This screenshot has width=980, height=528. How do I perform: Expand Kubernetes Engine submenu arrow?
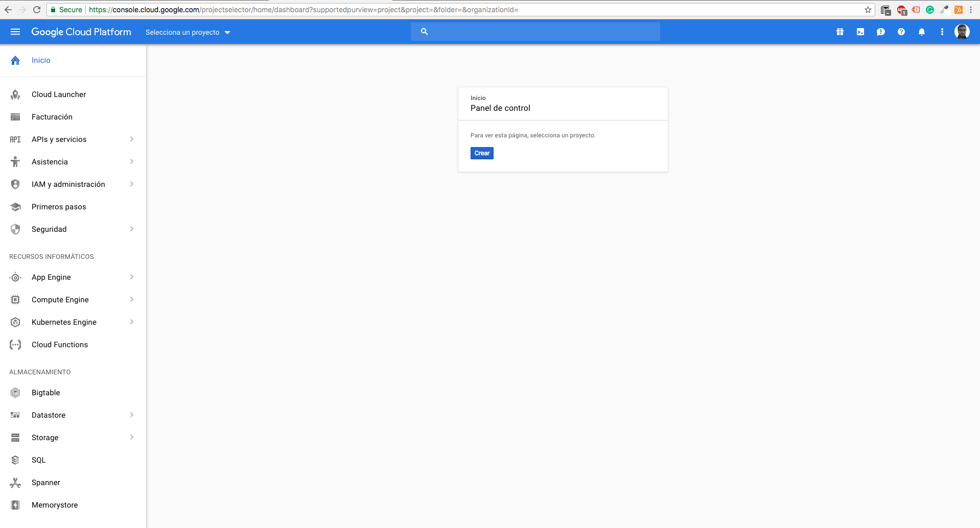pyautogui.click(x=132, y=322)
